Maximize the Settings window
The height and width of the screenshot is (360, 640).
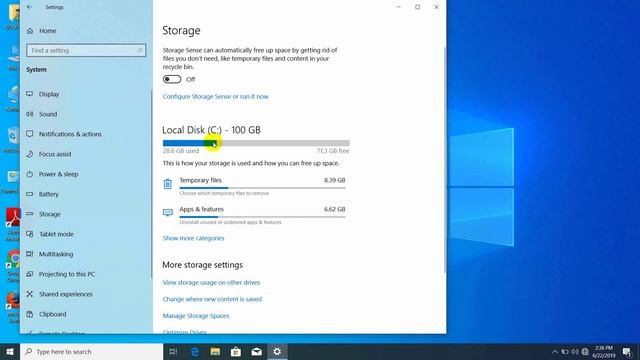418,7
